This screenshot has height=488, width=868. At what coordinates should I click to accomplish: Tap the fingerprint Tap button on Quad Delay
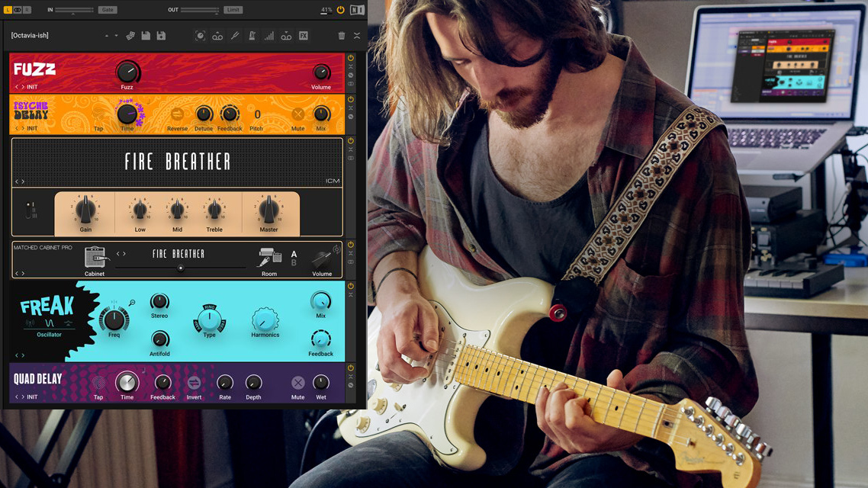click(x=98, y=383)
